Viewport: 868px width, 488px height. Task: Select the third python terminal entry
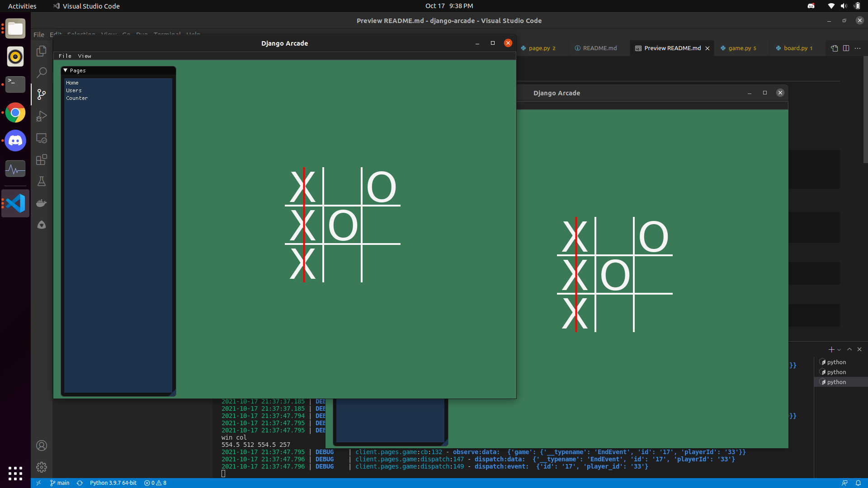coord(841,382)
